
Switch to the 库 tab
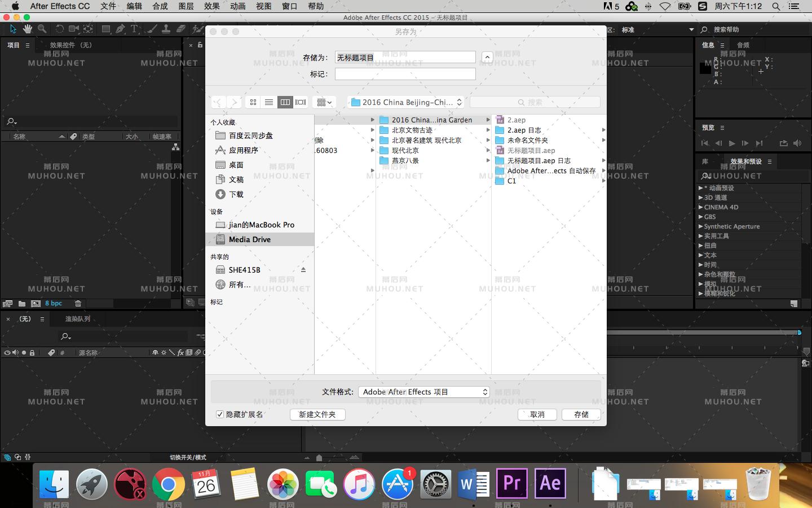pyautogui.click(x=705, y=161)
